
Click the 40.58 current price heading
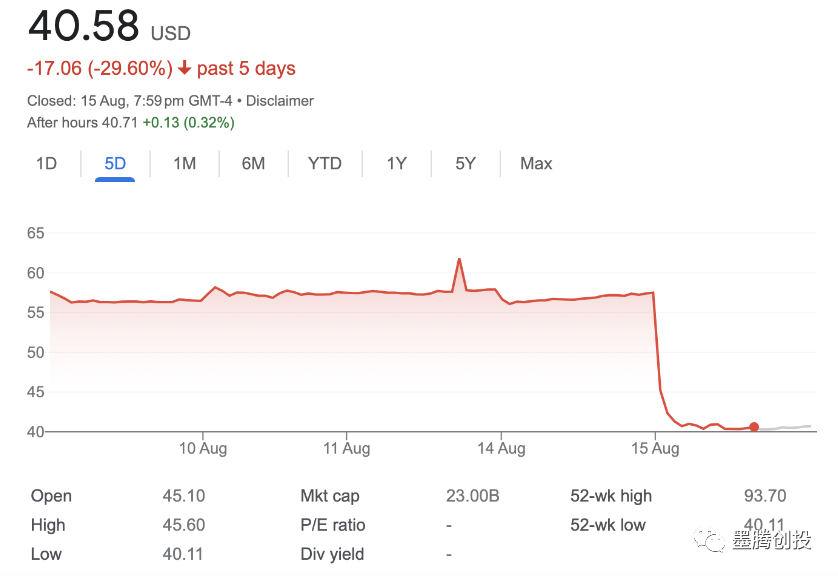[84, 26]
